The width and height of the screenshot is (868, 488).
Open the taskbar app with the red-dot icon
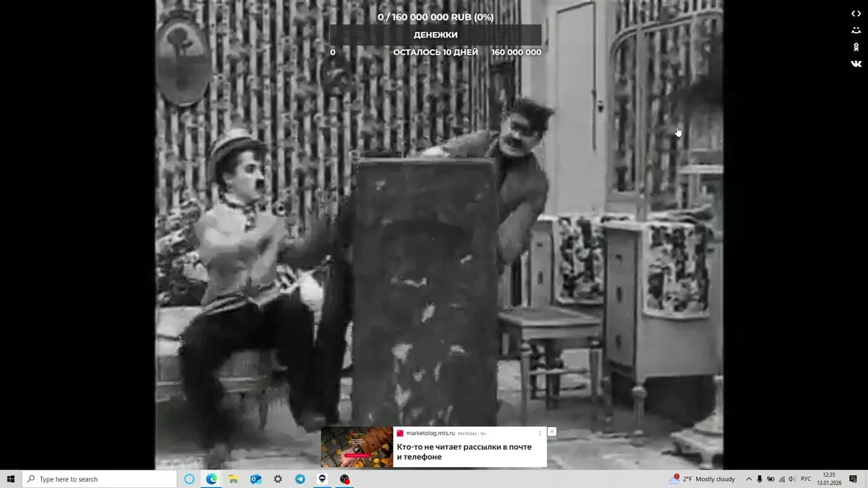pos(344,479)
